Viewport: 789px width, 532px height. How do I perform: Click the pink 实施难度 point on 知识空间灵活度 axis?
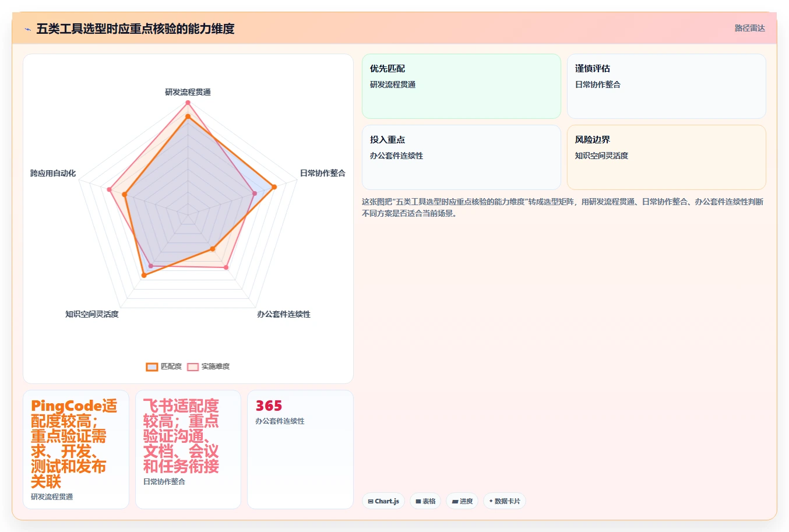pos(151,266)
